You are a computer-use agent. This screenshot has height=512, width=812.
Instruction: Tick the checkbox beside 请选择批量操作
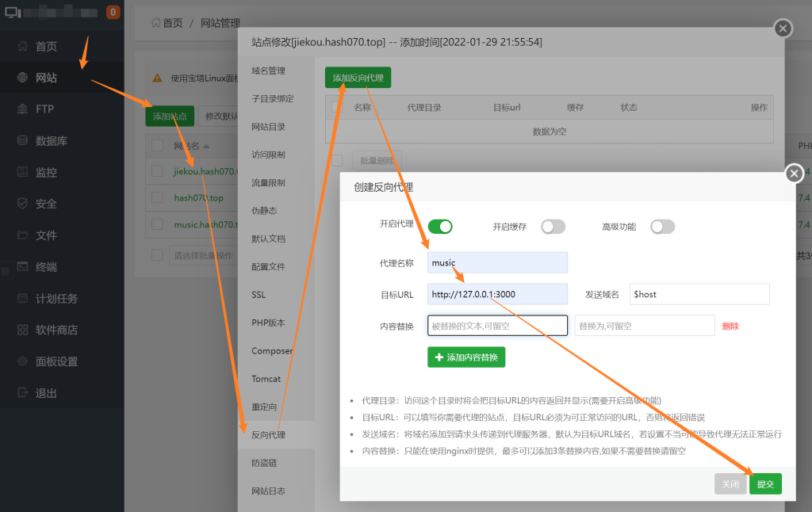click(158, 254)
